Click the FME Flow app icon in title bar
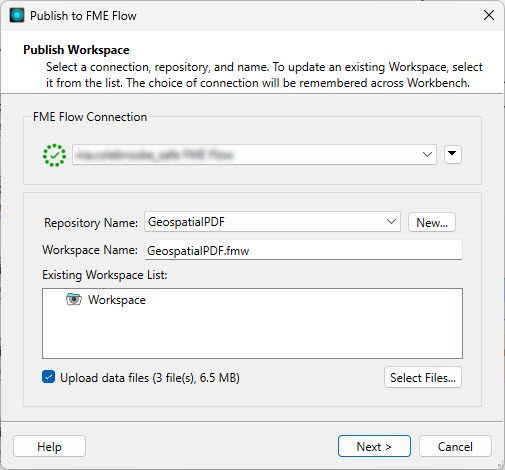Viewport: 505px width, 470px height. click(x=17, y=15)
